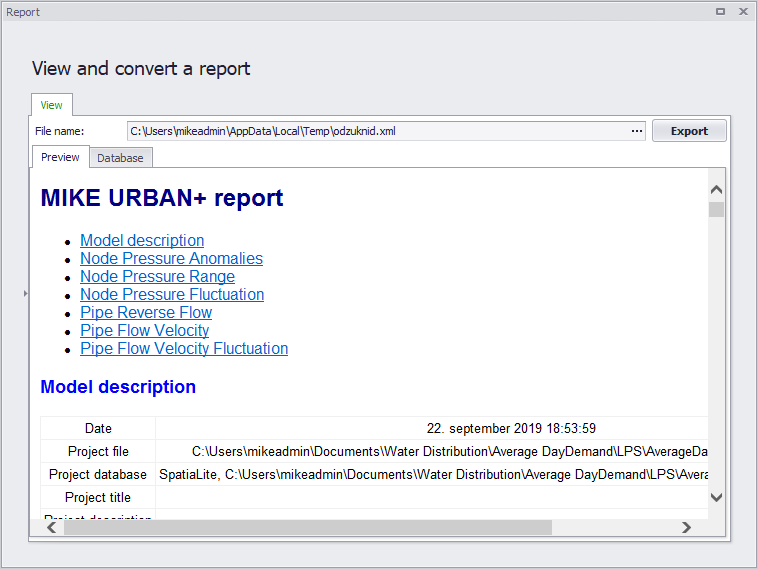Click the horizontal scrollbar thumb
The image size is (758, 569).
(308, 527)
